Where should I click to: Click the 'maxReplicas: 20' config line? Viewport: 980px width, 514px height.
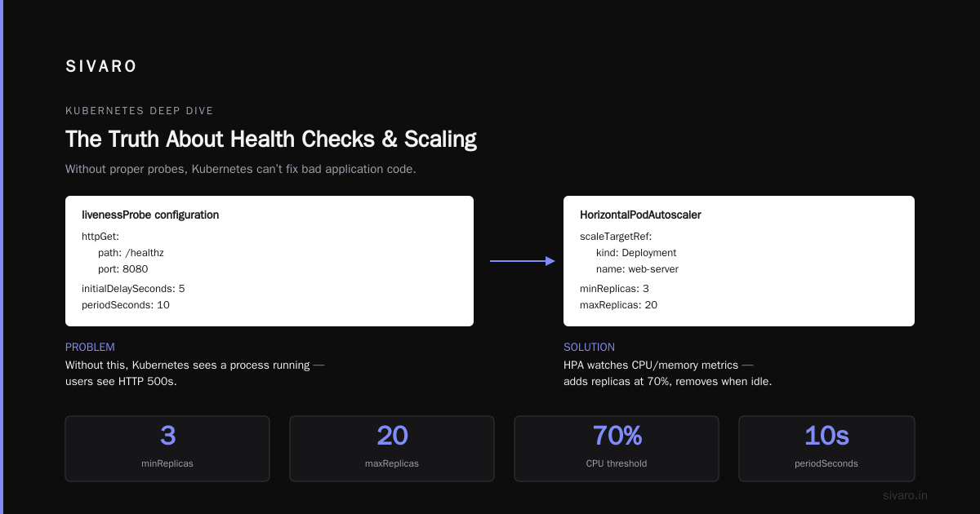coord(618,305)
